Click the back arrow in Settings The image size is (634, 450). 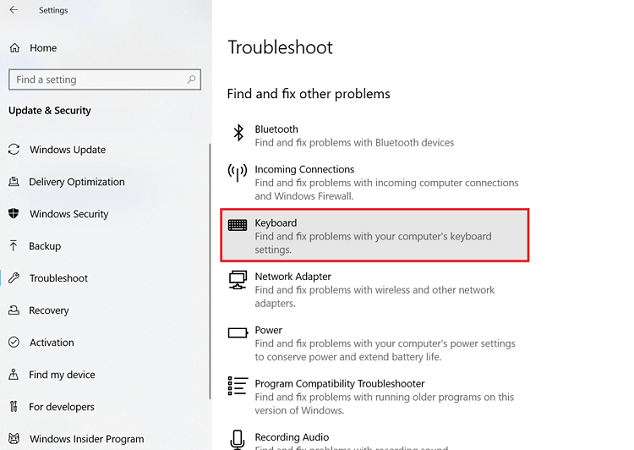(14, 11)
